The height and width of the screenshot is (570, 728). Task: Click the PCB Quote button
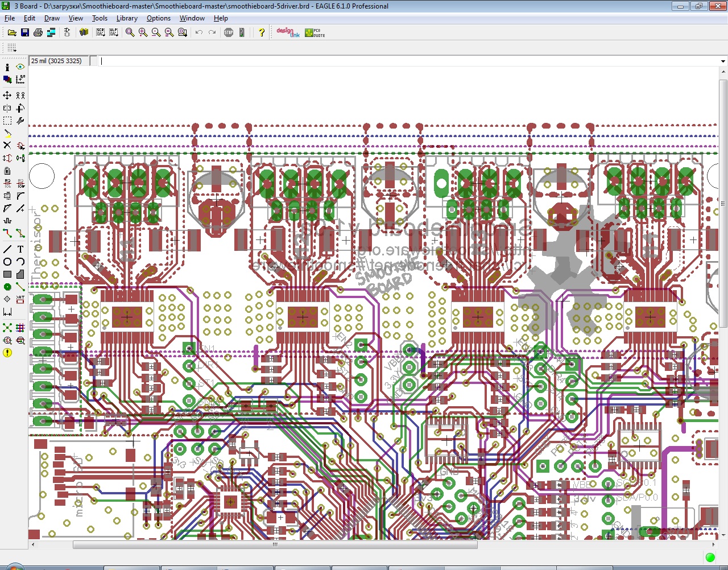[x=315, y=32]
